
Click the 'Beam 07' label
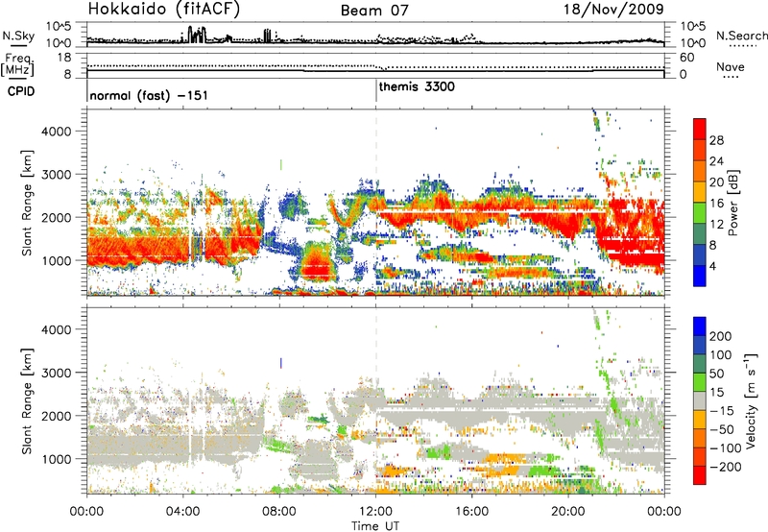374,11
